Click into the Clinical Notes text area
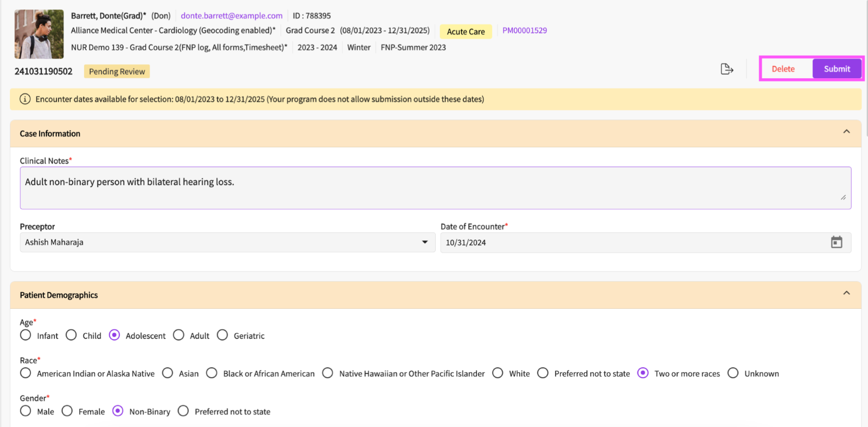 click(434, 188)
